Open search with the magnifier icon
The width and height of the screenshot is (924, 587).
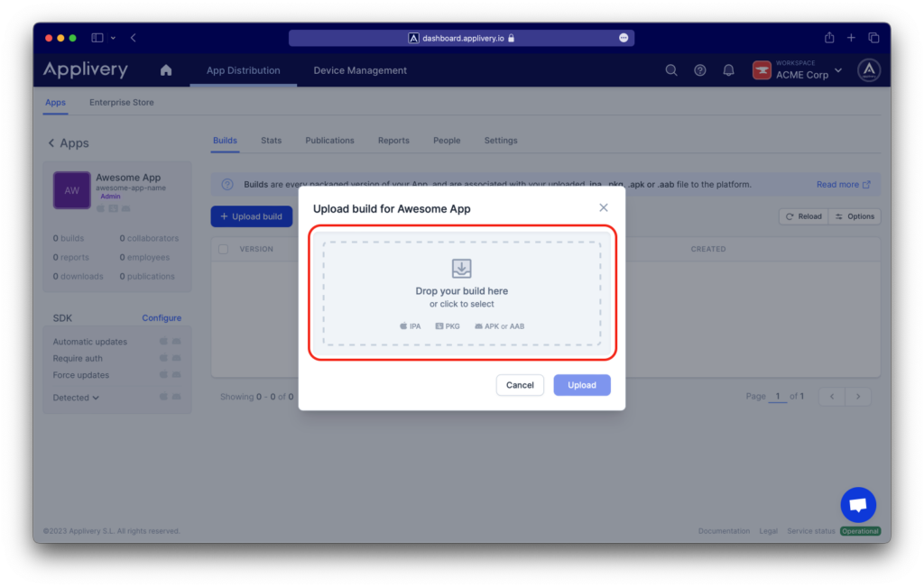671,70
